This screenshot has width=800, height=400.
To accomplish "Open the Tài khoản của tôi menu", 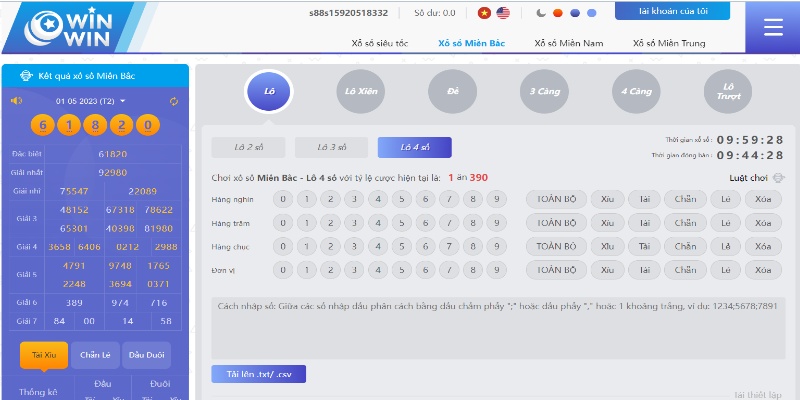I will [x=671, y=11].
